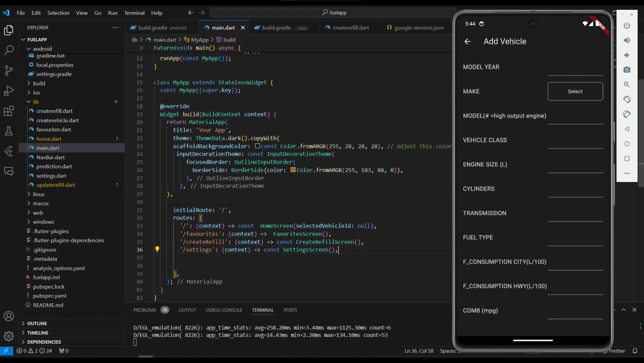Click the emulator power button
Viewport: 644px width, 363px height.
click(x=627, y=26)
